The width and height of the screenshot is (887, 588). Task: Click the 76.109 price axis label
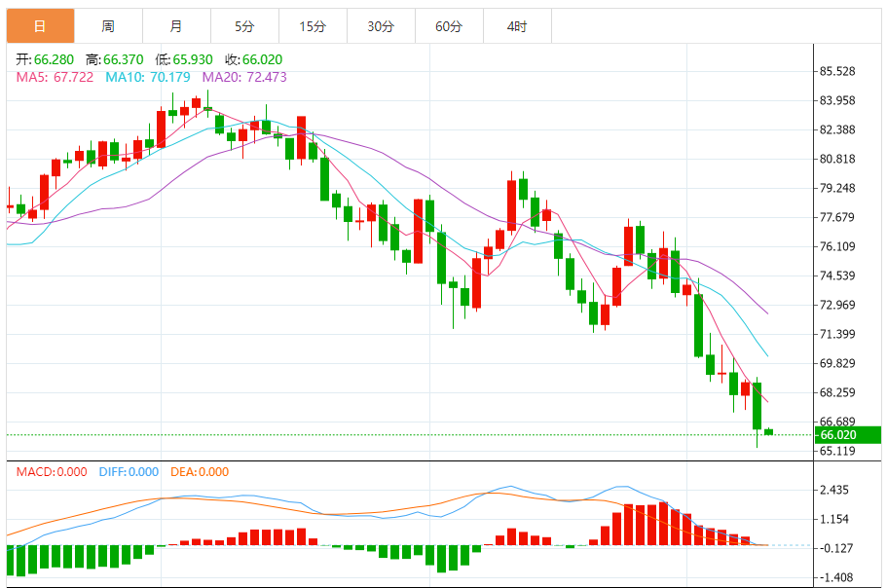[x=837, y=246]
